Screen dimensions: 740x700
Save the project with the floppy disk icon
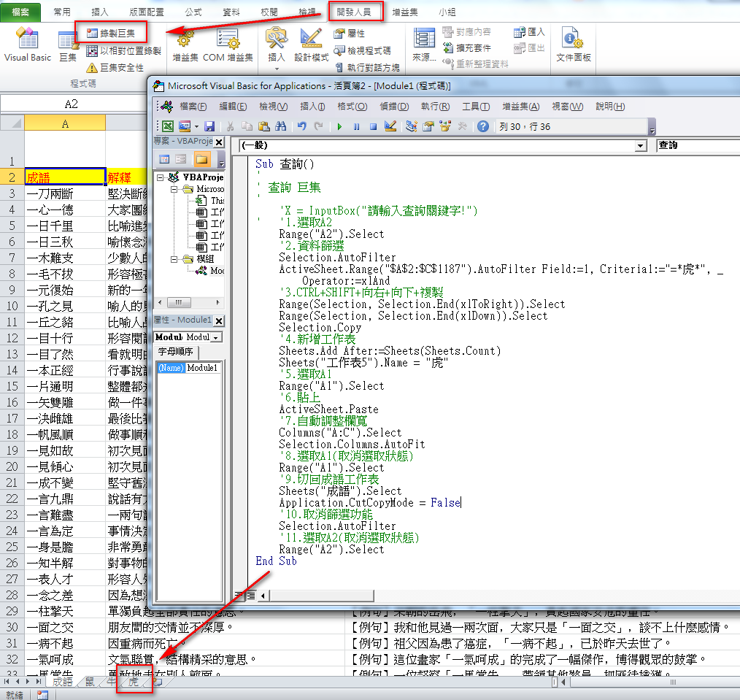pos(209,126)
